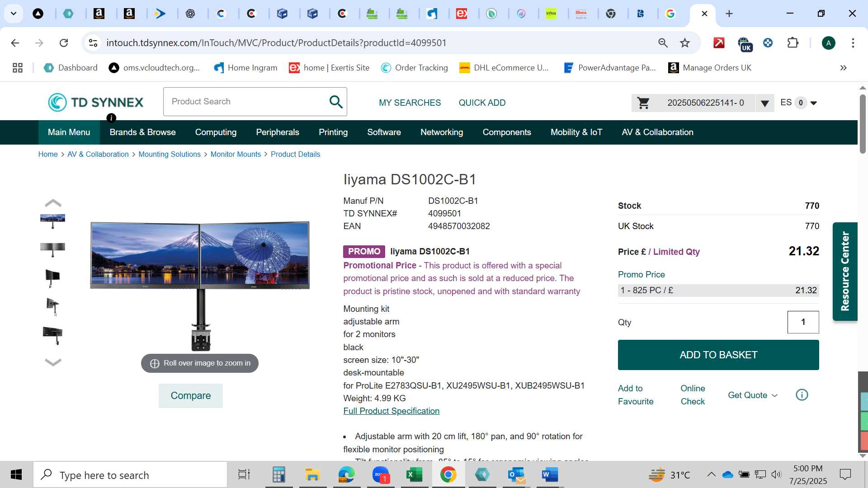Viewport: 868px width, 488px height.
Task: Open Dashboard bookmark
Action: [71, 68]
